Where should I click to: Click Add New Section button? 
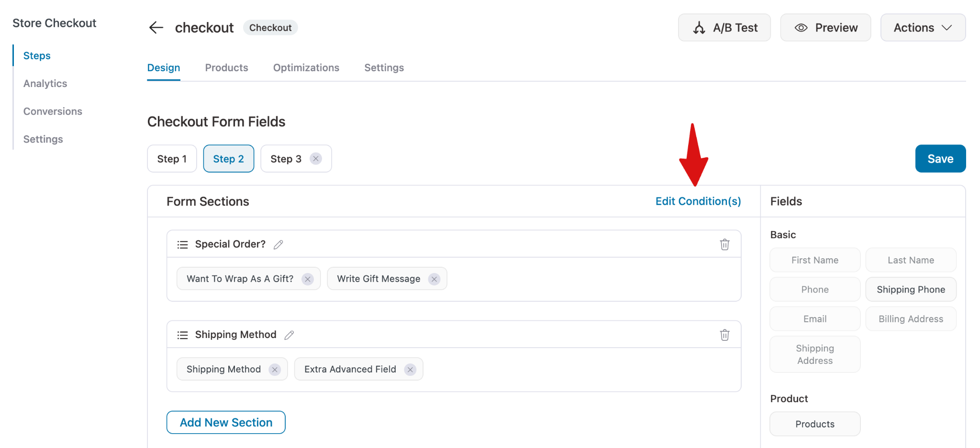click(226, 423)
